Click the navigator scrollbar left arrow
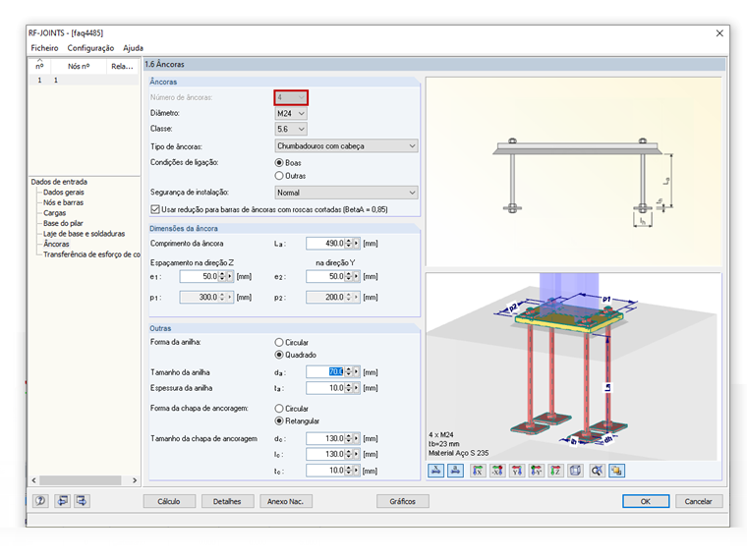Screen dimensions: 747x560 (x=33, y=480)
